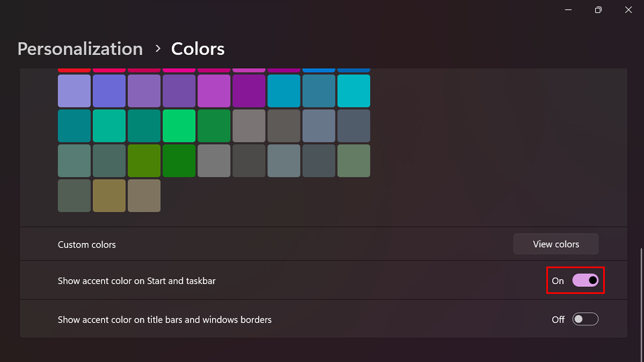Viewport: 644px width, 362px height.
Task: Pick the olive green swatch
Action: point(144,161)
